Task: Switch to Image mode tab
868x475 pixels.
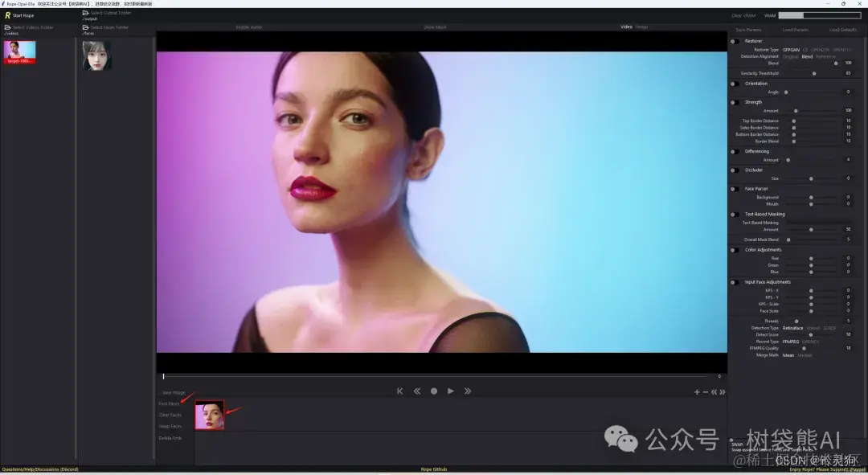Action: (641, 27)
